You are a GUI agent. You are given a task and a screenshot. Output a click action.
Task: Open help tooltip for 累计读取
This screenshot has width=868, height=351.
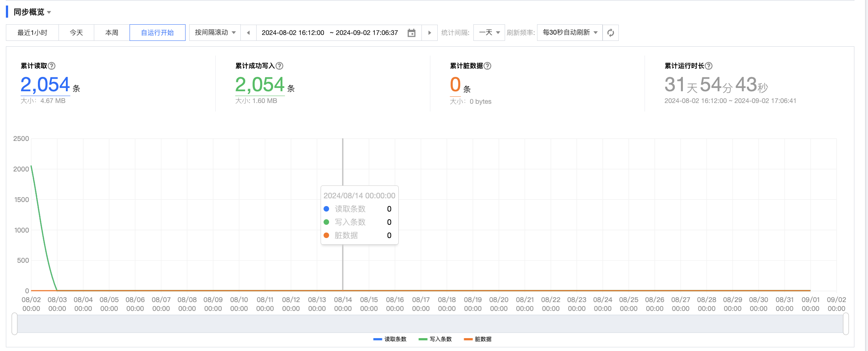coord(52,66)
